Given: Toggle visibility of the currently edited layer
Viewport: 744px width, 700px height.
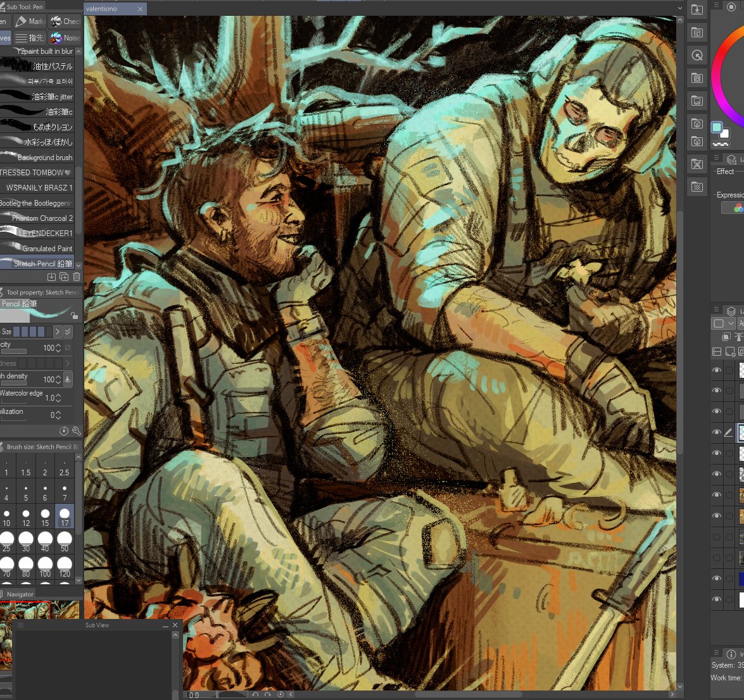Looking at the screenshot, I should 717,432.
